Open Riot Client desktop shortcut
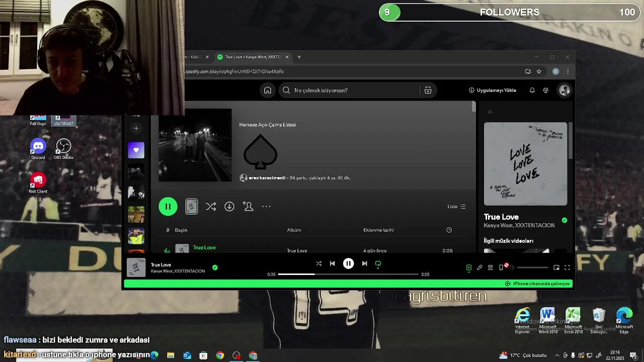This screenshot has height=362, width=644. (38, 183)
